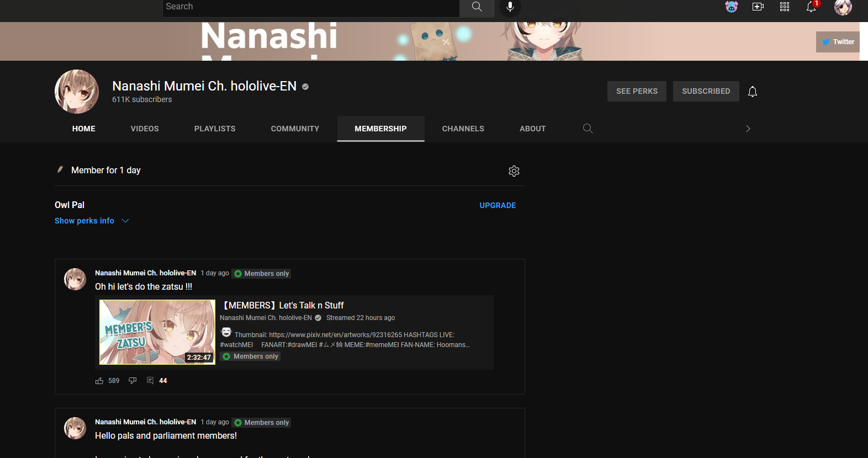Image resolution: width=868 pixels, height=458 pixels.
Task: Click the pig extension icon in header
Action: tap(732, 7)
